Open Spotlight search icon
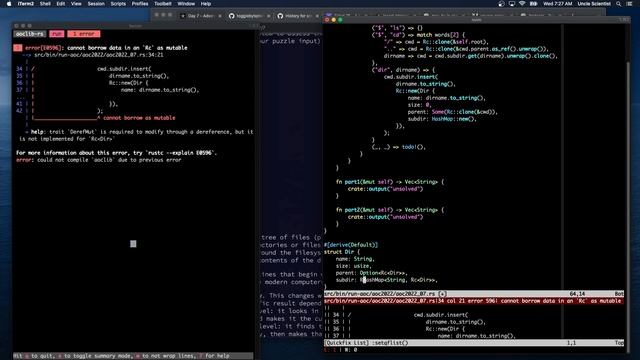 (x=619, y=4)
